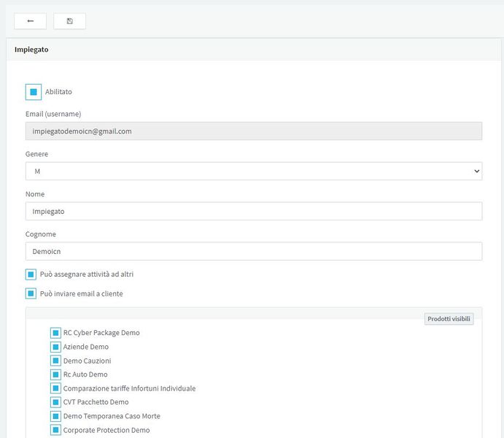Screen dimensions: 504x438
Task: Toggle the Demo Cauzioni checkbox
Action: 55,361
